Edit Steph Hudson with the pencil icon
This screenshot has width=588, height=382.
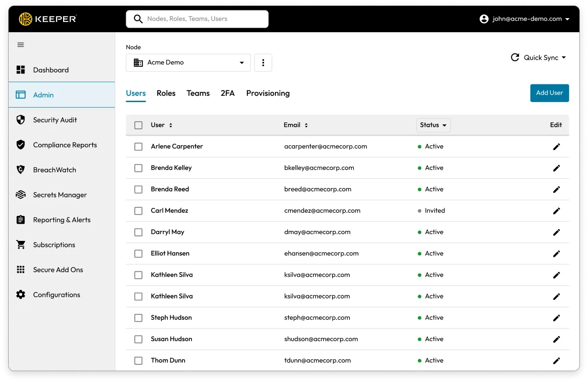click(557, 318)
